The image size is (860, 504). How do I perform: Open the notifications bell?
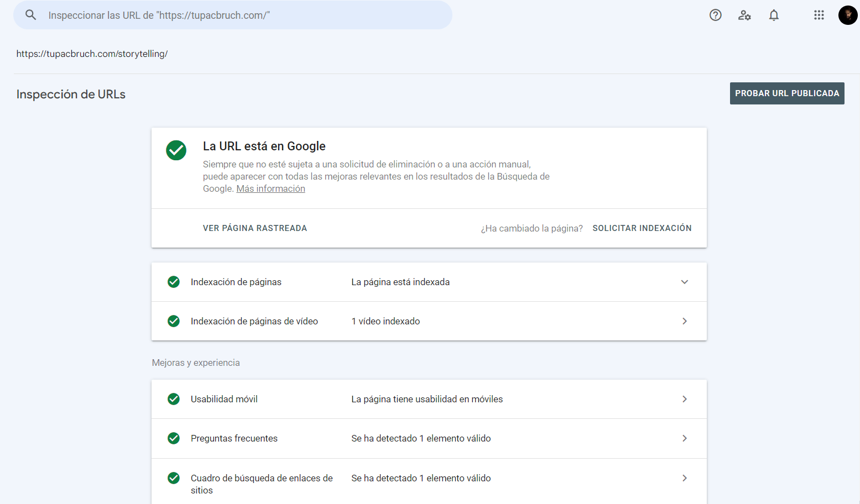774,15
